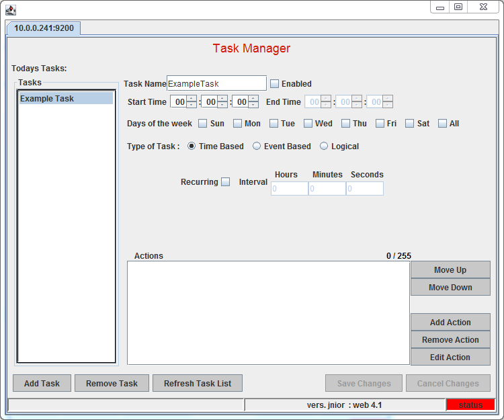Click Start Time seconds field
This screenshot has width=504, height=420.
241,102
